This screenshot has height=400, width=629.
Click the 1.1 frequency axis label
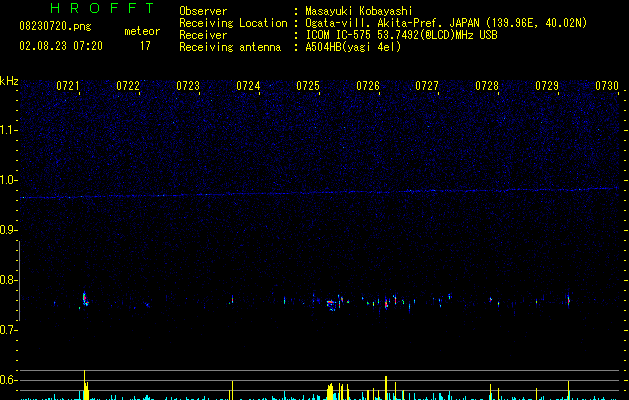[8, 130]
